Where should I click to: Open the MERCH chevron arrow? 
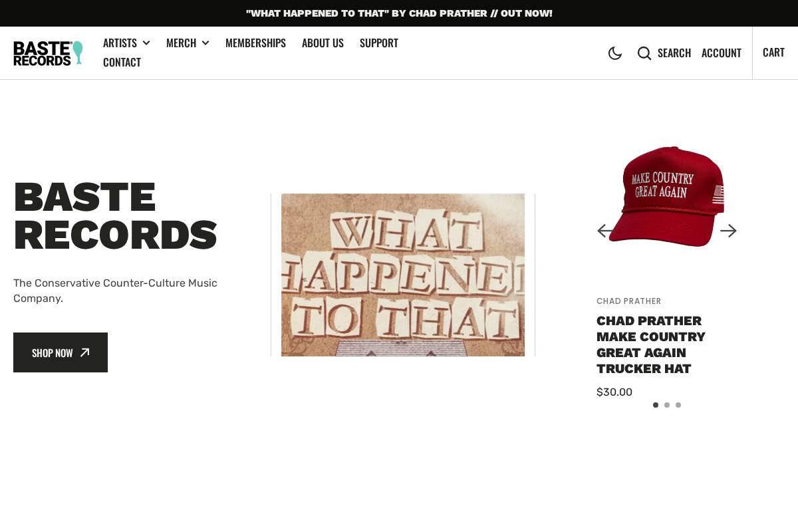(205, 43)
